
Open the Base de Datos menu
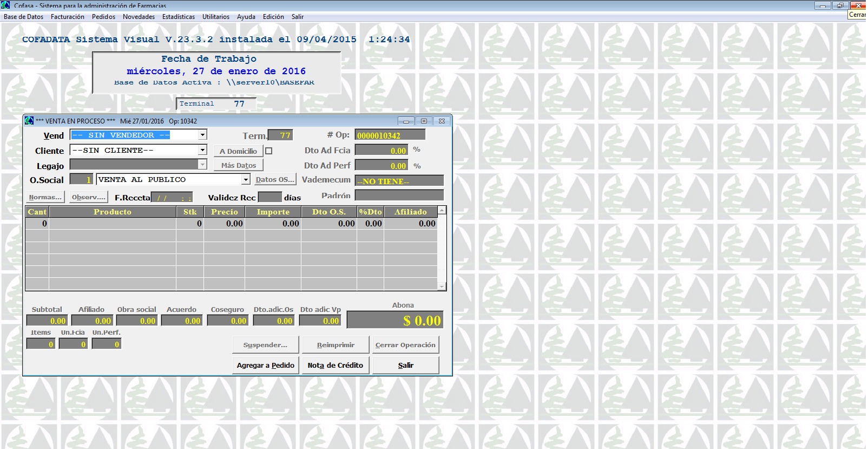click(23, 17)
